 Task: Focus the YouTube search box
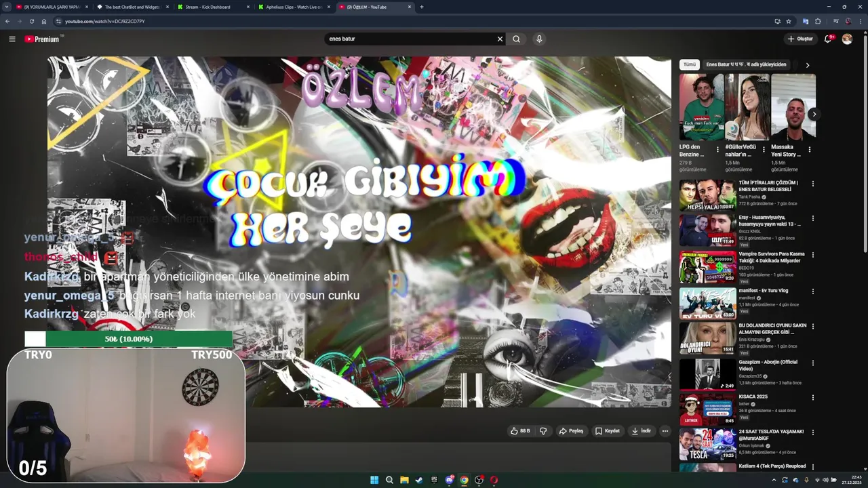coord(410,39)
